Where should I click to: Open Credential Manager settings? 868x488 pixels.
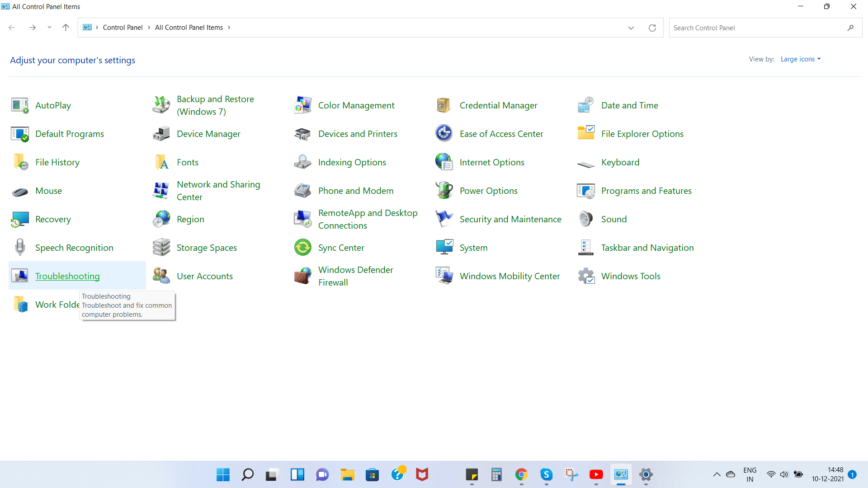pyautogui.click(x=498, y=105)
